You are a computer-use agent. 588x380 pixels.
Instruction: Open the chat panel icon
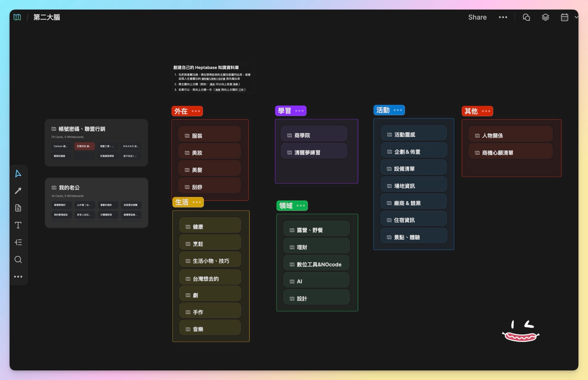526,17
